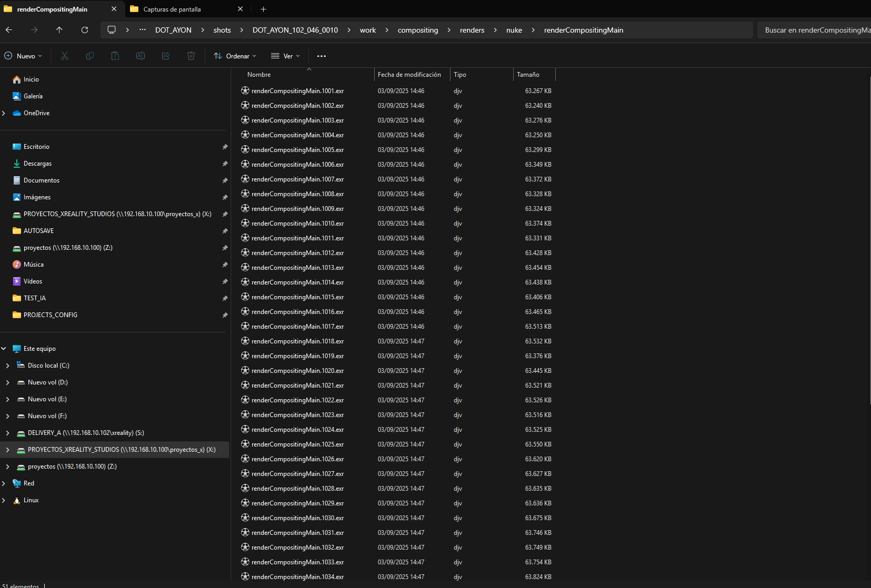Click compositing in the breadcrumb path

[x=417, y=30]
